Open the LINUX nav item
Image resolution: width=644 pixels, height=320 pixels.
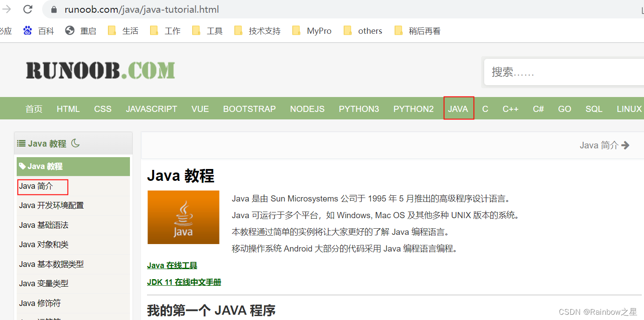pyautogui.click(x=630, y=109)
